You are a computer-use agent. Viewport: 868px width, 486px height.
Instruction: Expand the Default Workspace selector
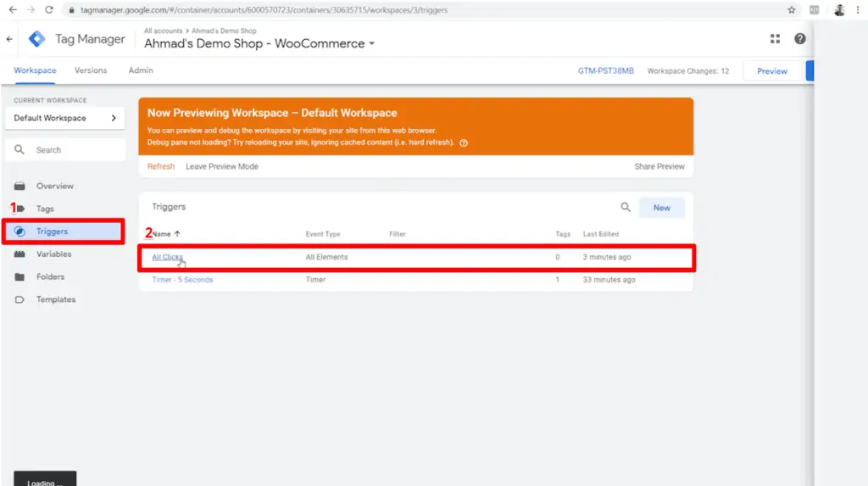pos(64,118)
